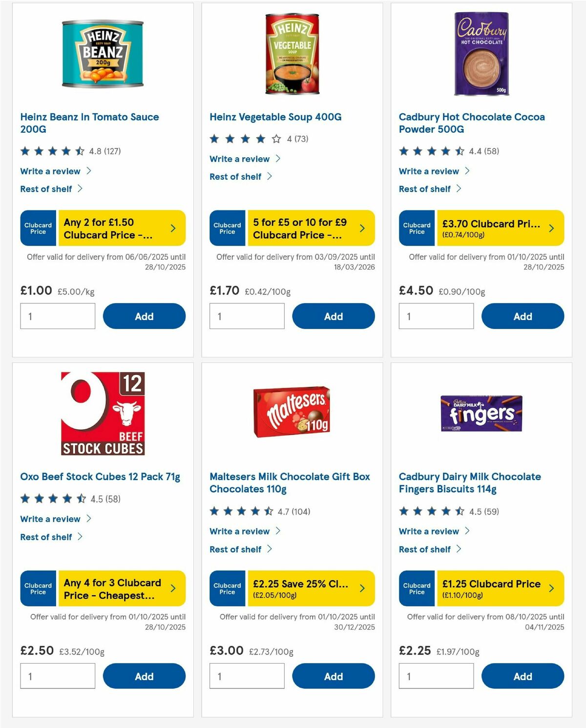Viewport: 586px width, 728px height.
Task: Click the Heinz Vegetable Soup quantity field
Action: 247,316
